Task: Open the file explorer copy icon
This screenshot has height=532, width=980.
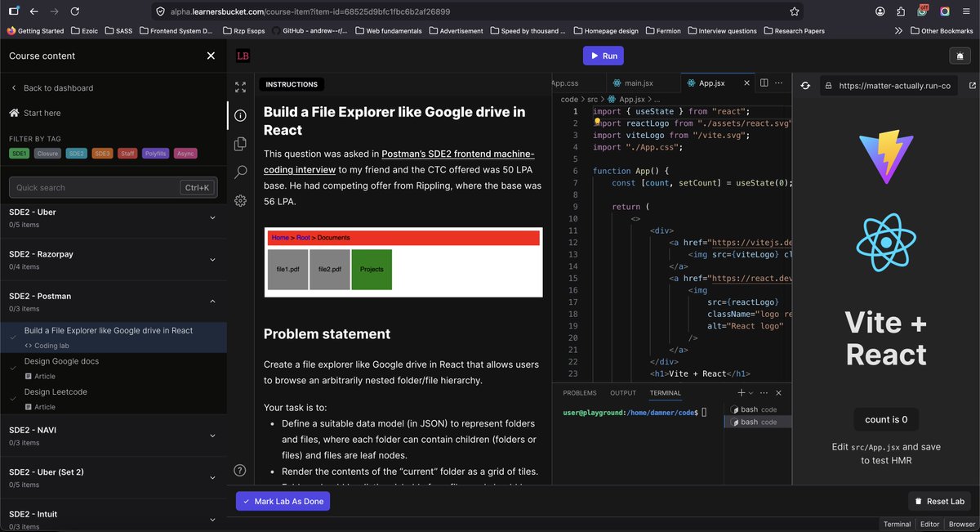Action: pyautogui.click(x=240, y=144)
